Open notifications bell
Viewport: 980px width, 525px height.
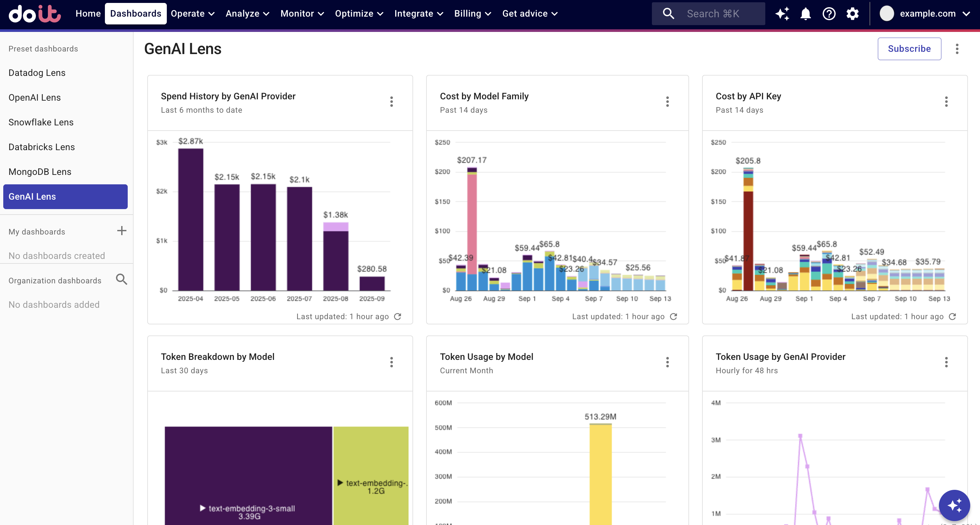[805, 14]
